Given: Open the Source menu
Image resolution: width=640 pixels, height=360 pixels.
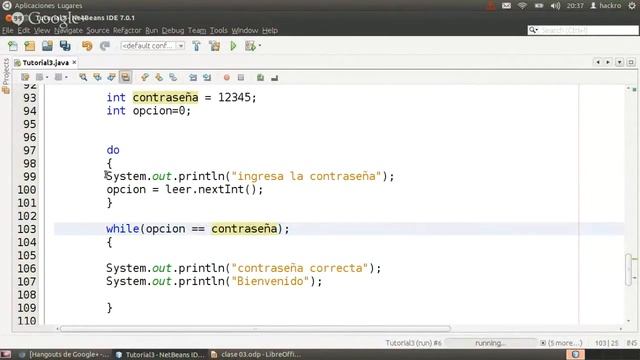Looking at the screenshot, I should [x=98, y=30].
